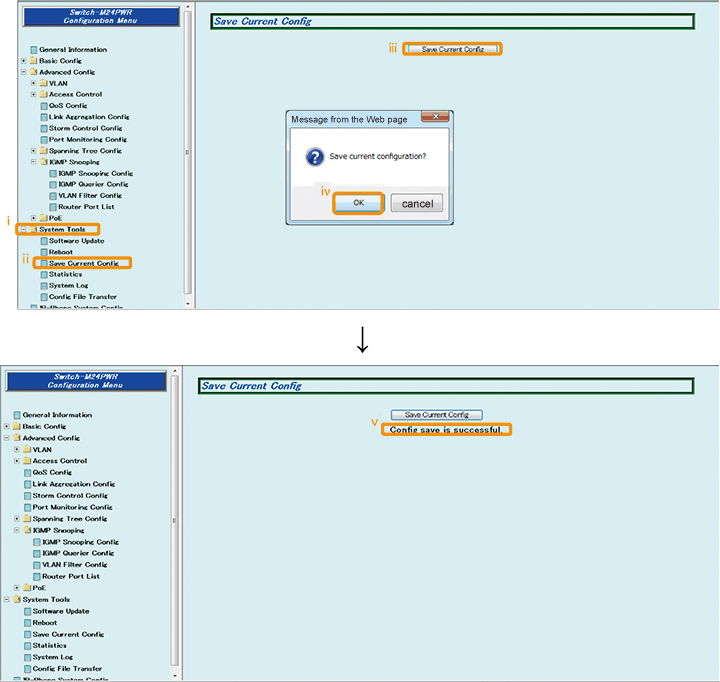Collapse IGMP Snooping in the lower menu tree

(17, 530)
